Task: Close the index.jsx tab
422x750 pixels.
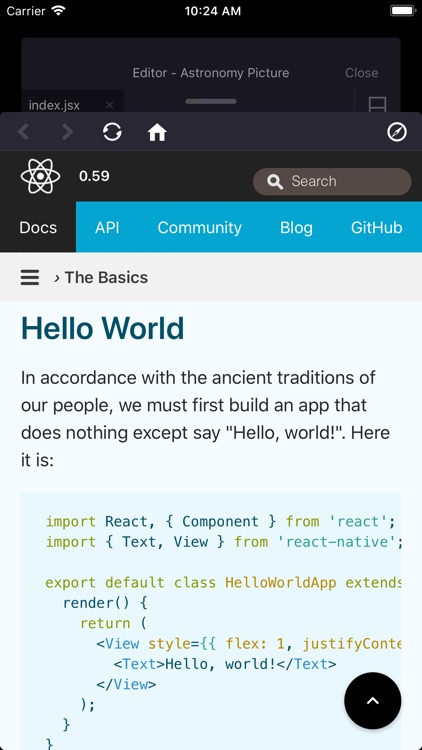Action: coord(110,105)
